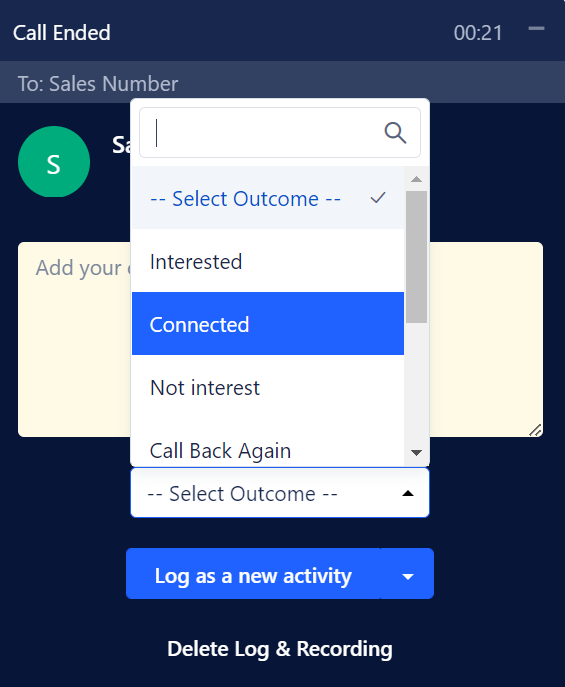Focus the outcome search input field
The image size is (565, 687).
point(280,133)
